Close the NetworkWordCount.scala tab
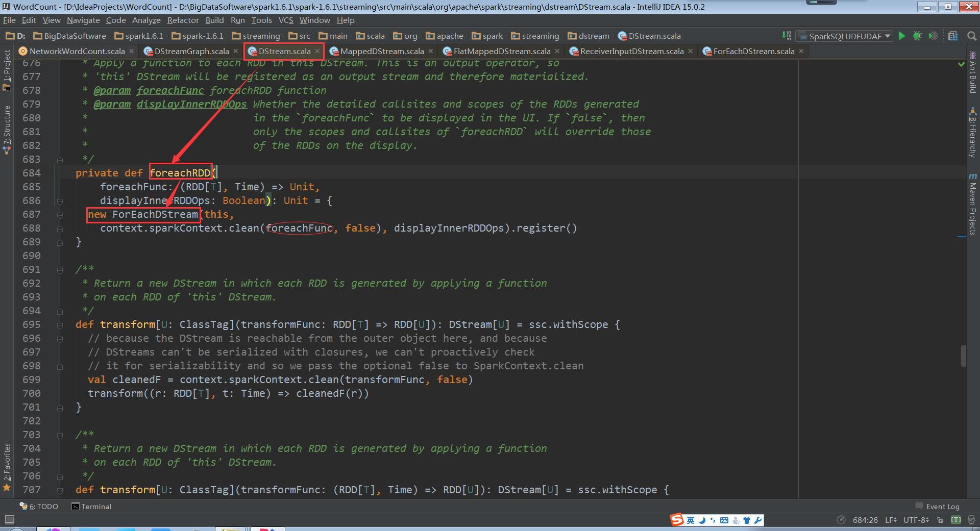This screenshot has width=980, height=531. click(132, 51)
